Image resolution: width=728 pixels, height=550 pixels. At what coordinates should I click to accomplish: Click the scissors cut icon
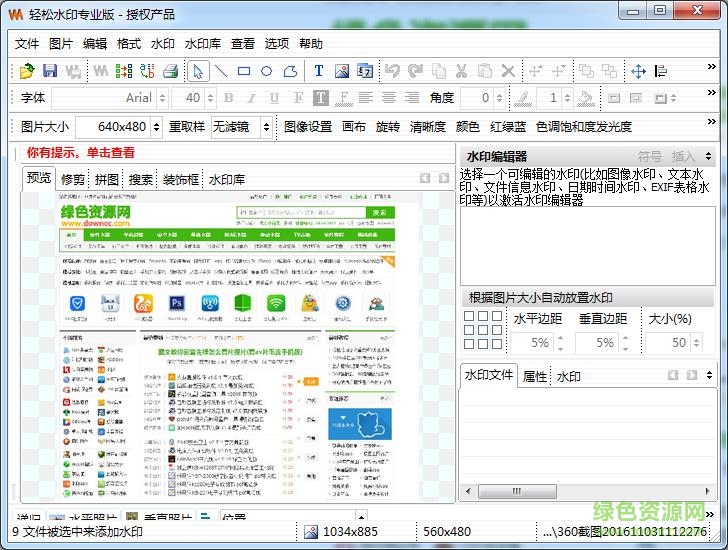[461, 71]
